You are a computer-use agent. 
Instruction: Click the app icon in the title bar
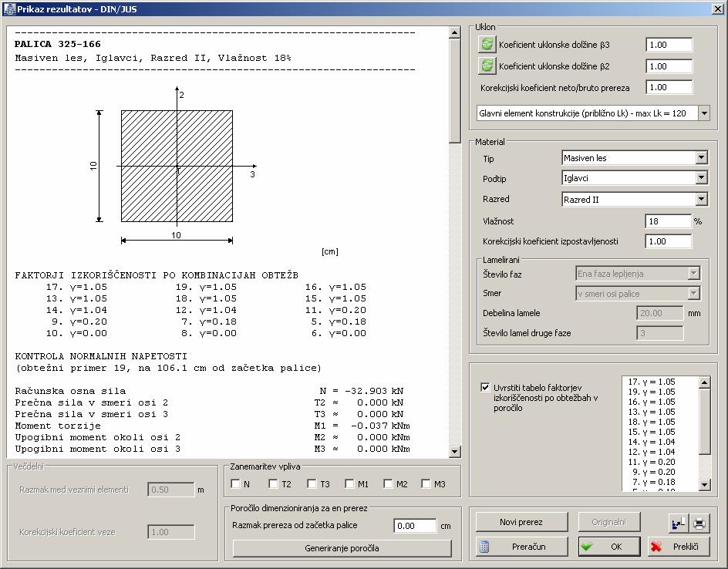click(8, 8)
